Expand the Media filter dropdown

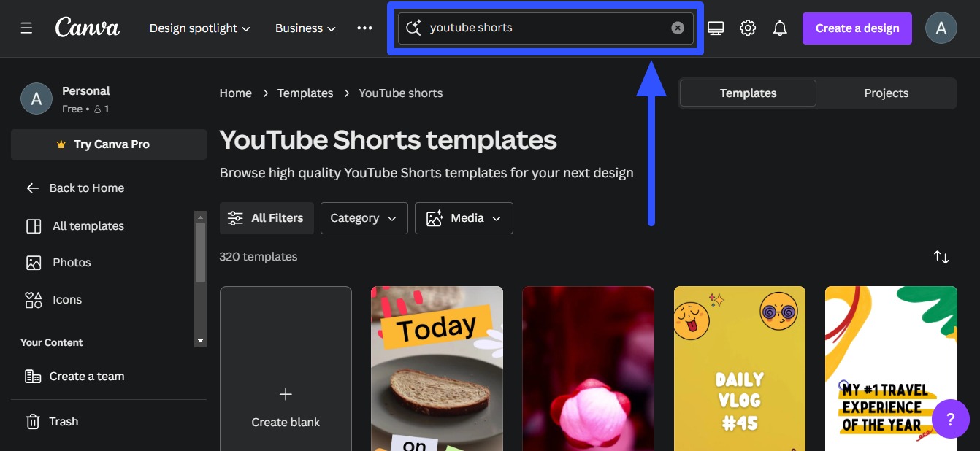(x=464, y=217)
